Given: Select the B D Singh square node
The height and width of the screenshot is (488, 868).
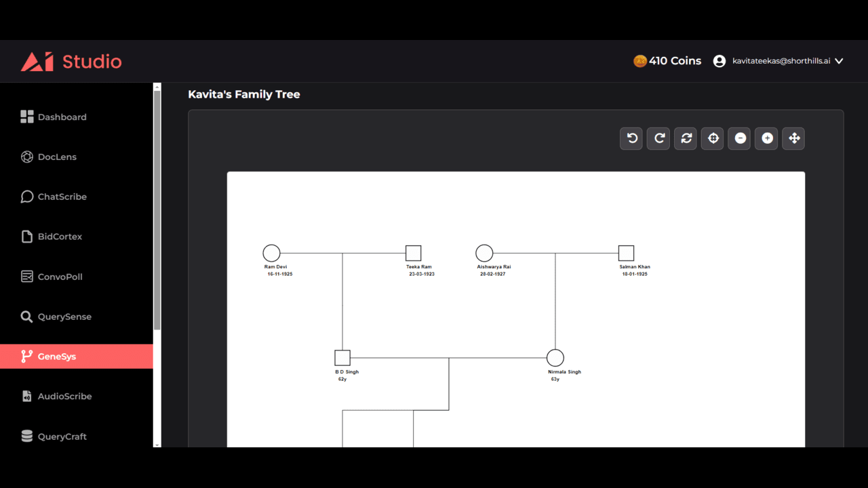Looking at the screenshot, I should (x=342, y=358).
